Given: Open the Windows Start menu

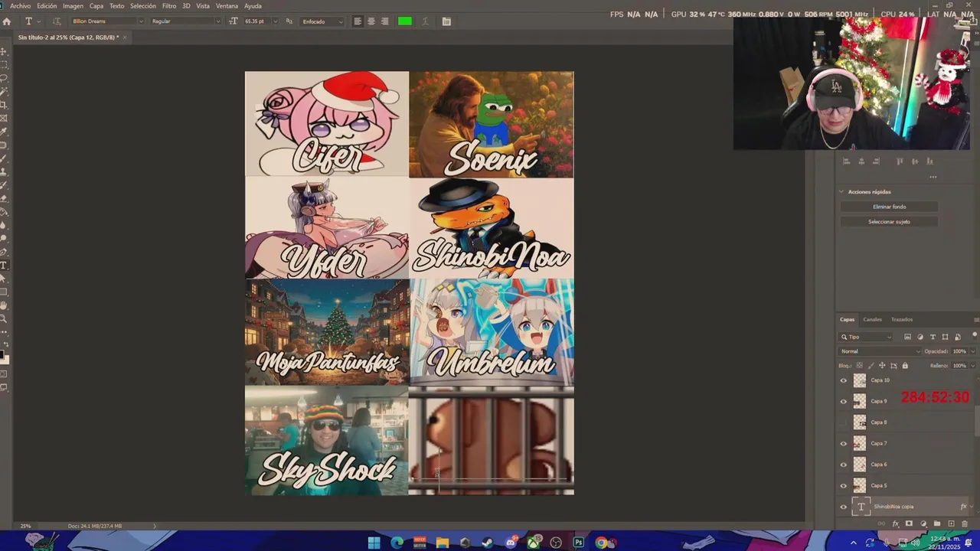Looking at the screenshot, I should coord(374,543).
